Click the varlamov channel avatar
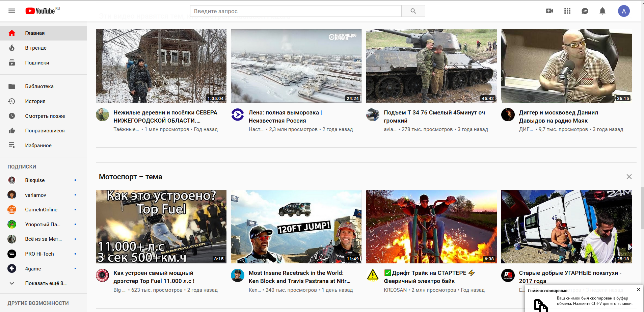Image resolution: width=644 pixels, height=312 pixels. pos(12,195)
